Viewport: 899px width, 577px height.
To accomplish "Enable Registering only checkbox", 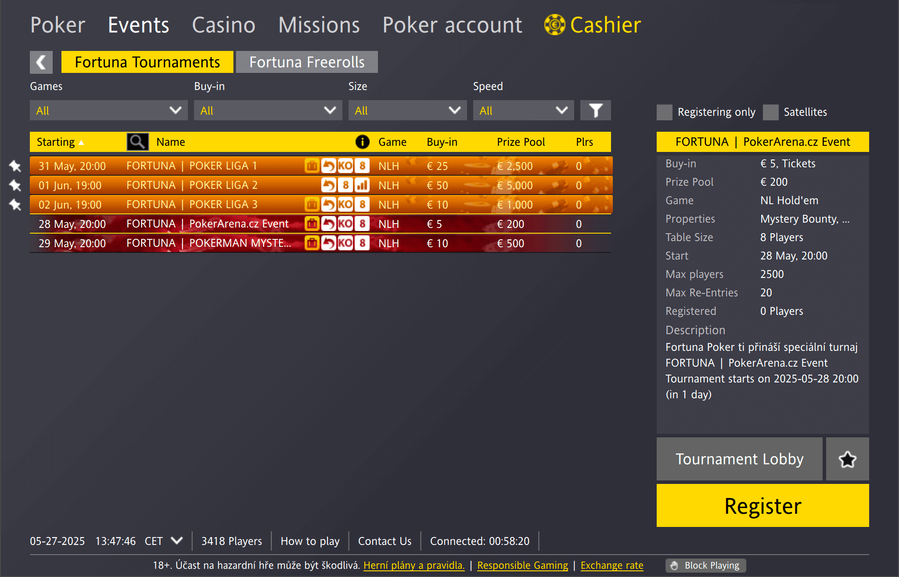I will click(665, 112).
